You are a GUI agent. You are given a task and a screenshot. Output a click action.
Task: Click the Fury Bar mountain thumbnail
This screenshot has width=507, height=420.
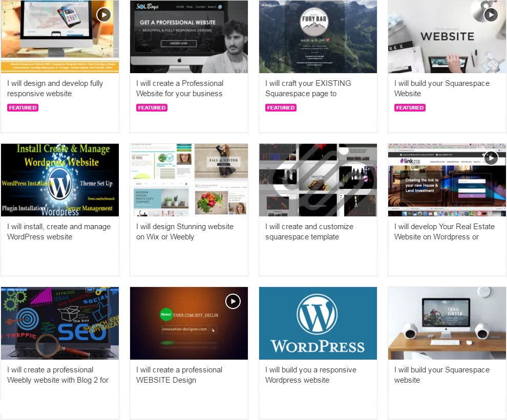pyautogui.click(x=318, y=36)
